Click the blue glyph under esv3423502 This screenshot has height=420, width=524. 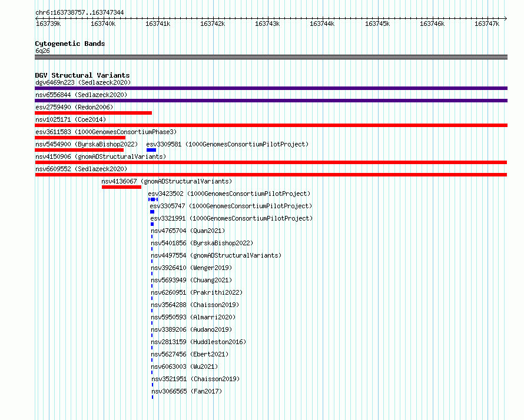pyautogui.click(x=153, y=199)
